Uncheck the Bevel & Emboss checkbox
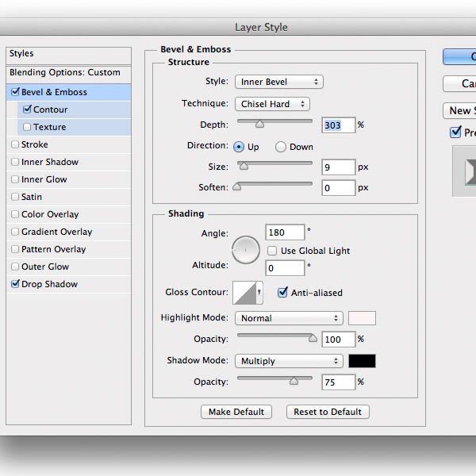The height and width of the screenshot is (476, 476). point(15,92)
